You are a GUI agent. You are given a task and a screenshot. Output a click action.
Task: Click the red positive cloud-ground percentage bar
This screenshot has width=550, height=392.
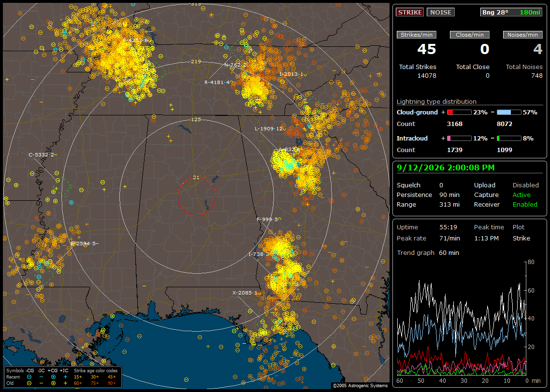(x=459, y=112)
